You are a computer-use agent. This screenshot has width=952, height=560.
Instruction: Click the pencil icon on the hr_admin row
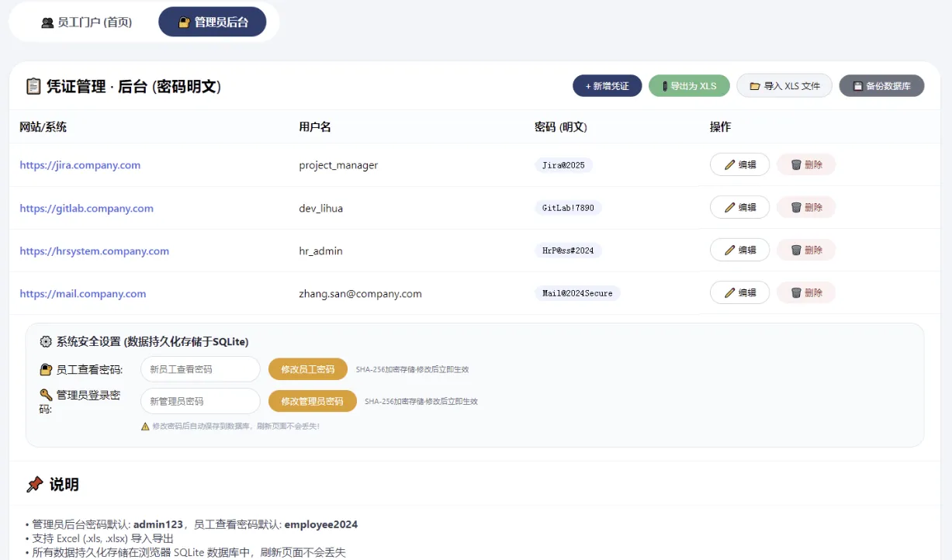730,250
